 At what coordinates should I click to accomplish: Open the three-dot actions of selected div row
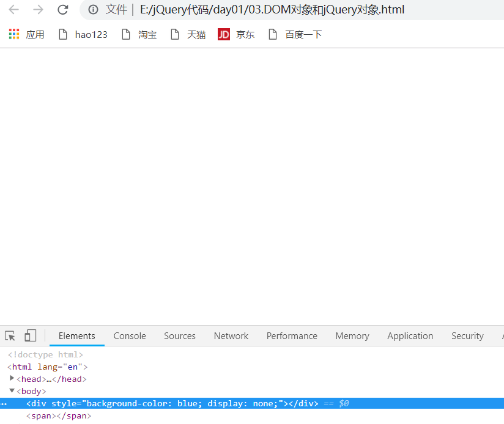[x=4, y=404]
